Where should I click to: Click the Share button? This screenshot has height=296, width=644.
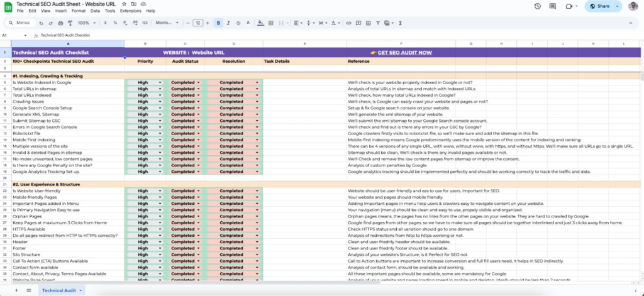pyautogui.click(x=599, y=6)
